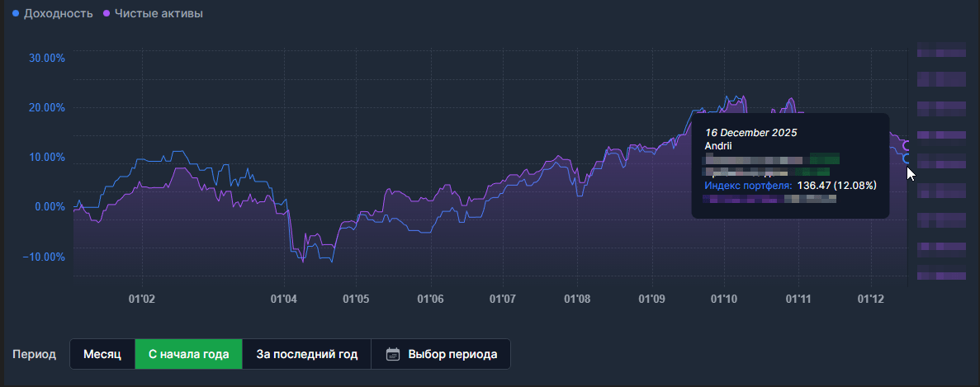Click the 01'09 x-axis date label
Viewport: 980px width, 387px height.
651,299
